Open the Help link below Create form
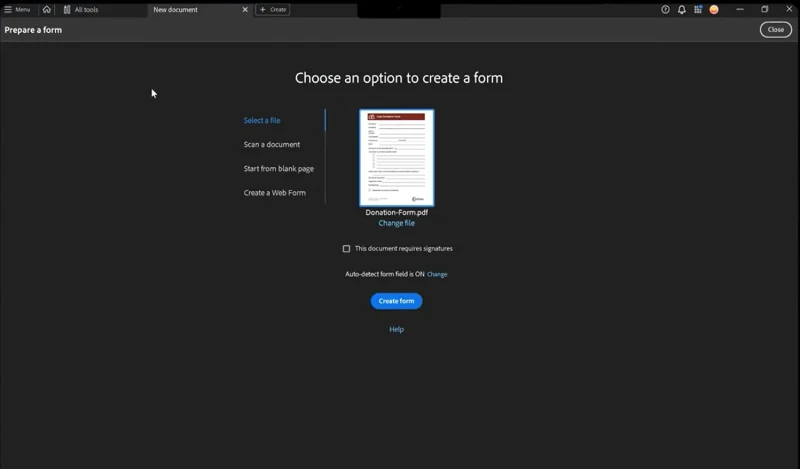 396,329
